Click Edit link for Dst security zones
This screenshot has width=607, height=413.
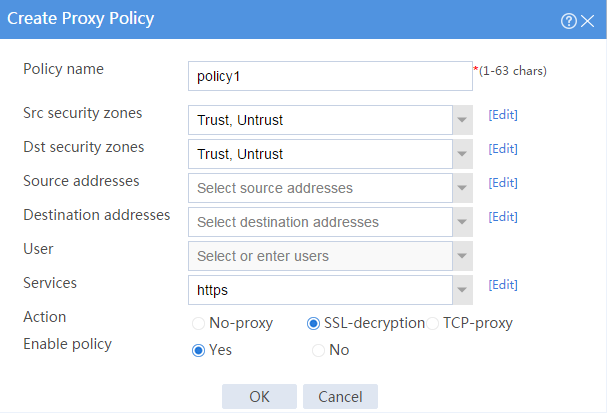pyautogui.click(x=503, y=149)
